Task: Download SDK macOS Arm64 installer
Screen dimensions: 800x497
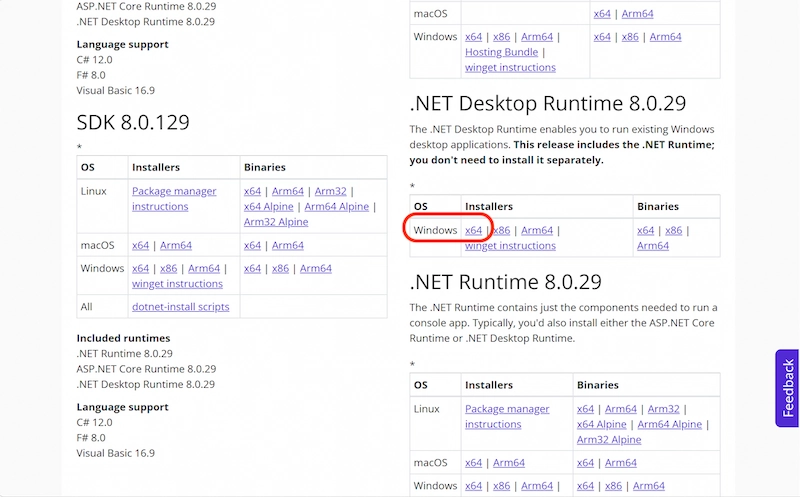Action: click(176, 245)
